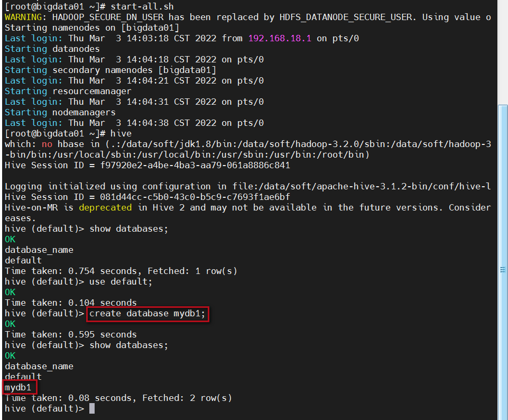Click the 'Starting nodemanagers' line

(x=60, y=113)
